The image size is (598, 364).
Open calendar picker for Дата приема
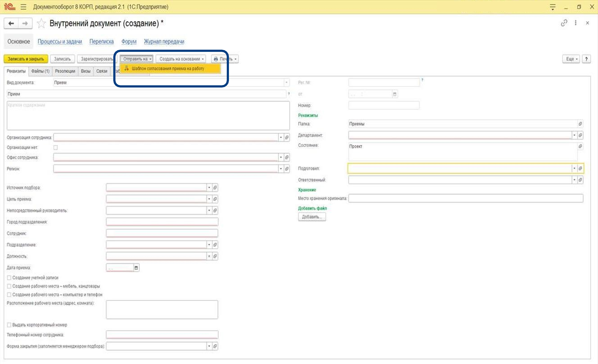136,268
